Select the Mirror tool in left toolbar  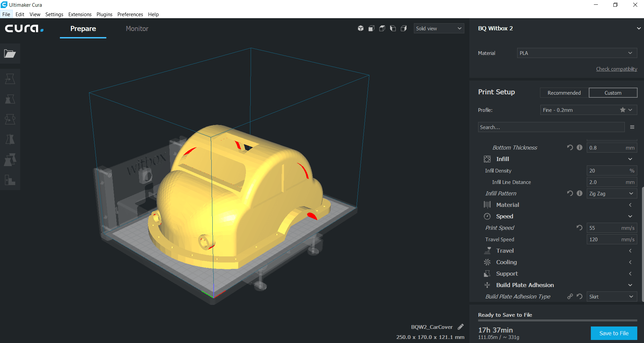(10, 139)
